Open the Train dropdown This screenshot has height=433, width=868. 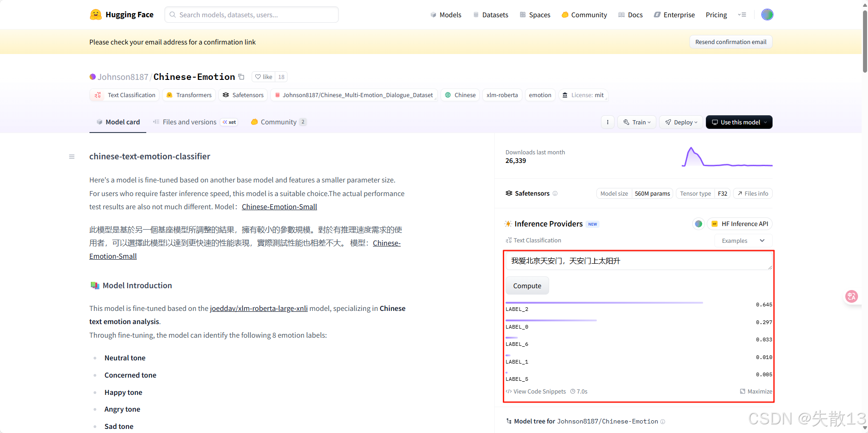637,122
